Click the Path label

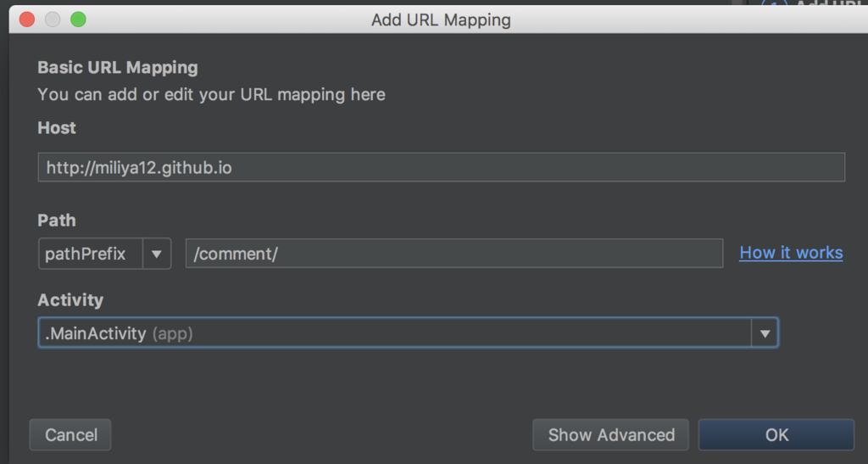point(57,221)
